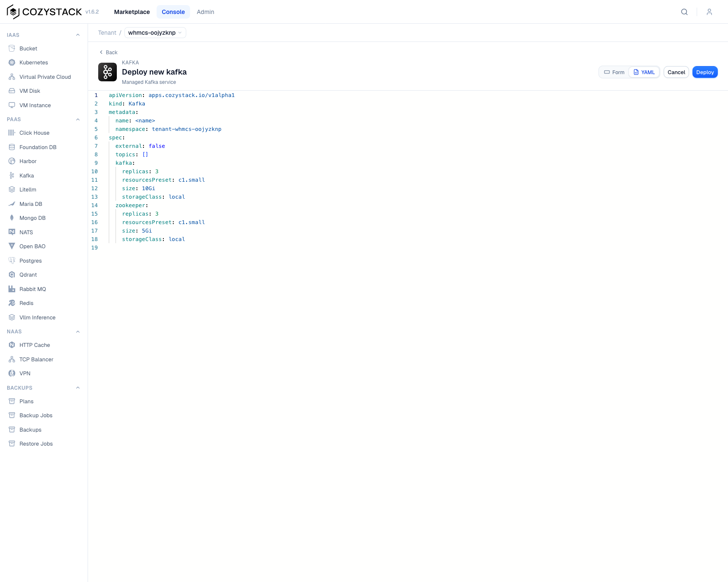Click the VM Disk icon

click(x=12, y=91)
